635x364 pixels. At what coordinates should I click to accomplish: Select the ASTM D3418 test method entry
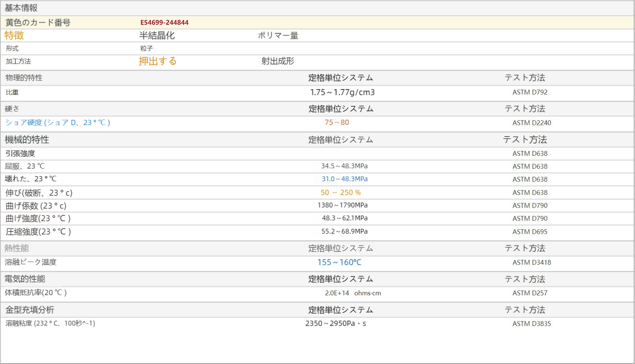click(532, 262)
